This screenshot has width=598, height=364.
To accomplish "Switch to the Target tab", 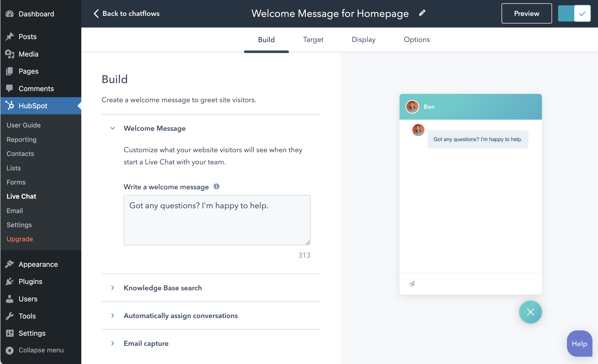I will [x=313, y=40].
